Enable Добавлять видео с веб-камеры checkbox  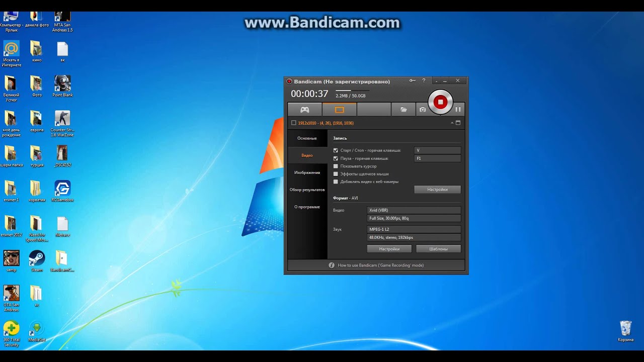pyautogui.click(x=336, y=182)
